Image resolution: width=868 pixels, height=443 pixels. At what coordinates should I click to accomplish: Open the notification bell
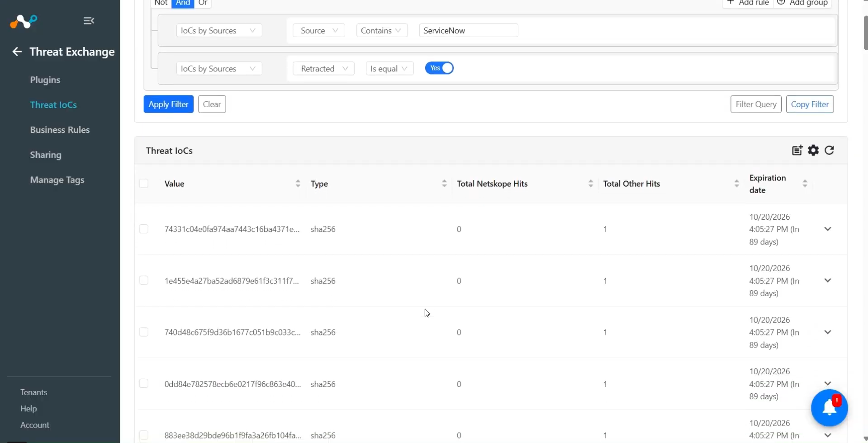point(829,408)
